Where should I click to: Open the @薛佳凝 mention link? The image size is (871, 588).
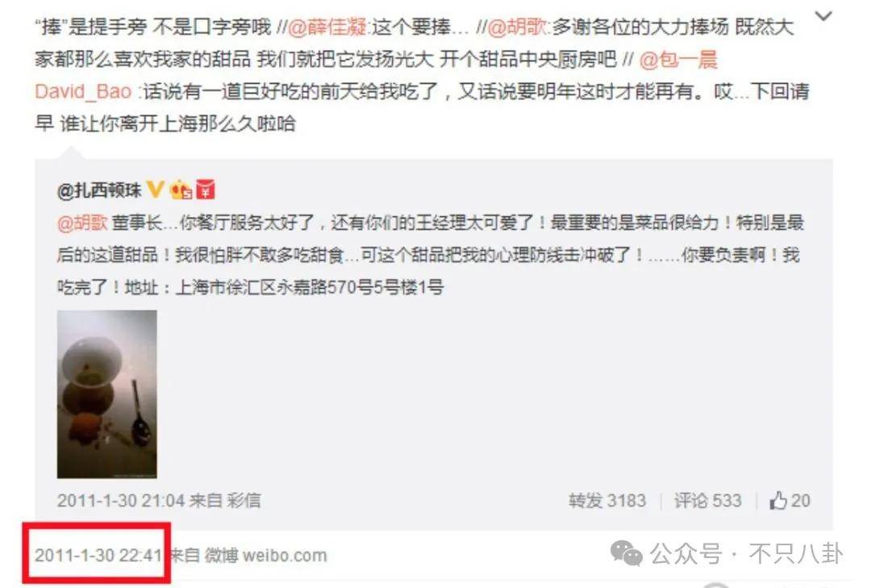point(327,27)
